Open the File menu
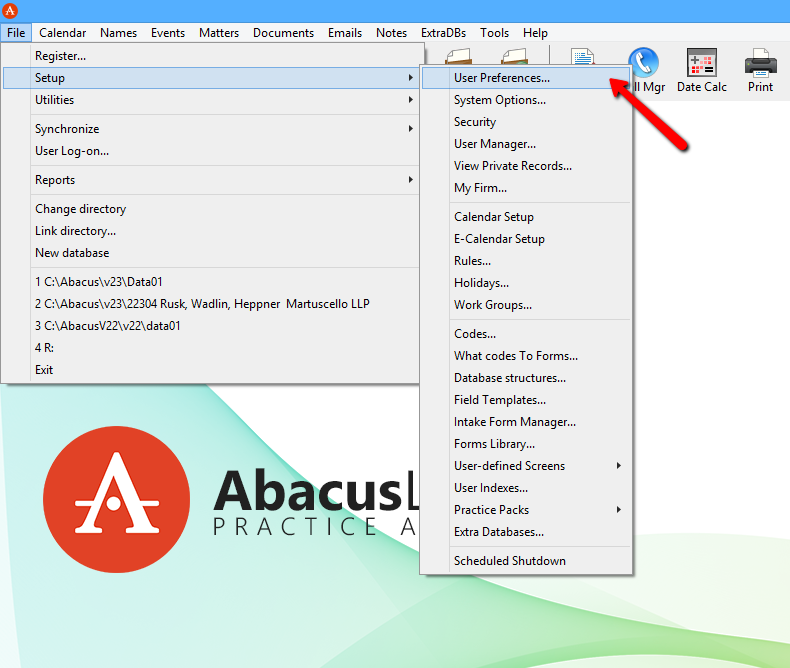 [16, 33]
